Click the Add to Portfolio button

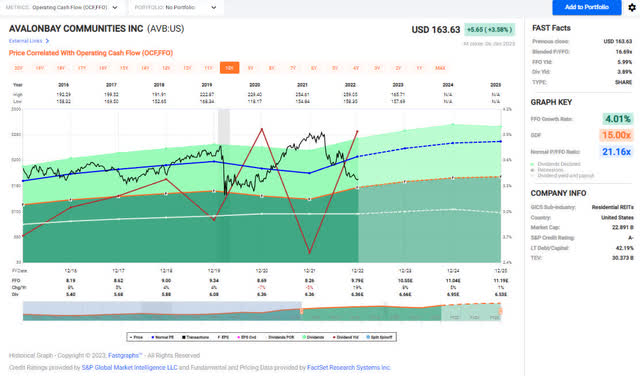pyautogui.click(x=587, y=7)
